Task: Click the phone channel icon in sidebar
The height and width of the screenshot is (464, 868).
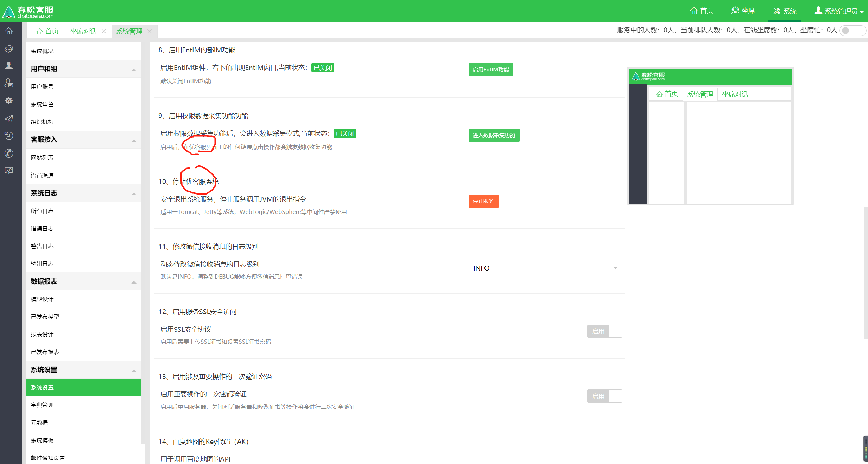Action: point(9,153)
